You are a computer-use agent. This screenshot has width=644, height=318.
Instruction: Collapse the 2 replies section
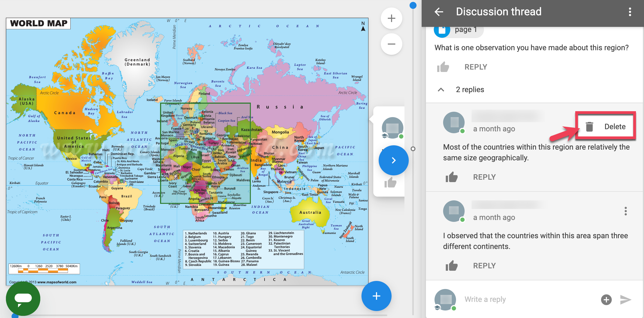441,90
